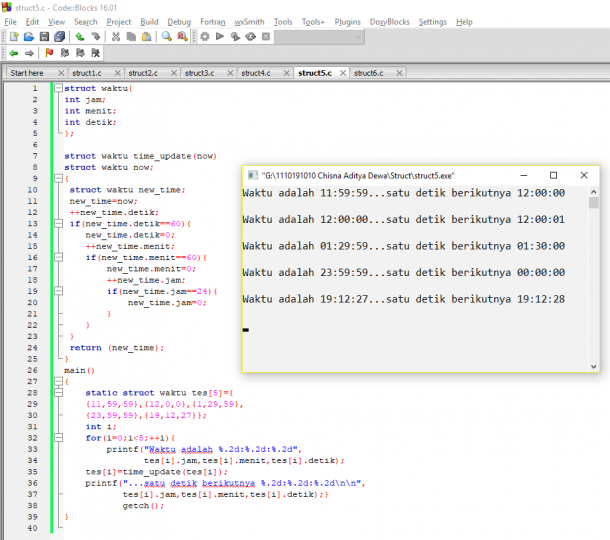The image size is (610, 540).
Task: Click the New file toolbar icon
Action: pos(14,37)
